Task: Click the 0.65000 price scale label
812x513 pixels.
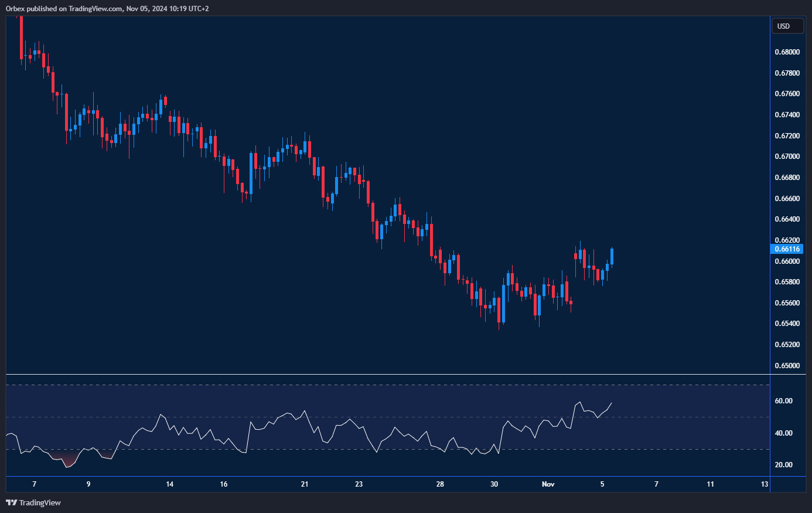Action: click(x=787, y=366)
